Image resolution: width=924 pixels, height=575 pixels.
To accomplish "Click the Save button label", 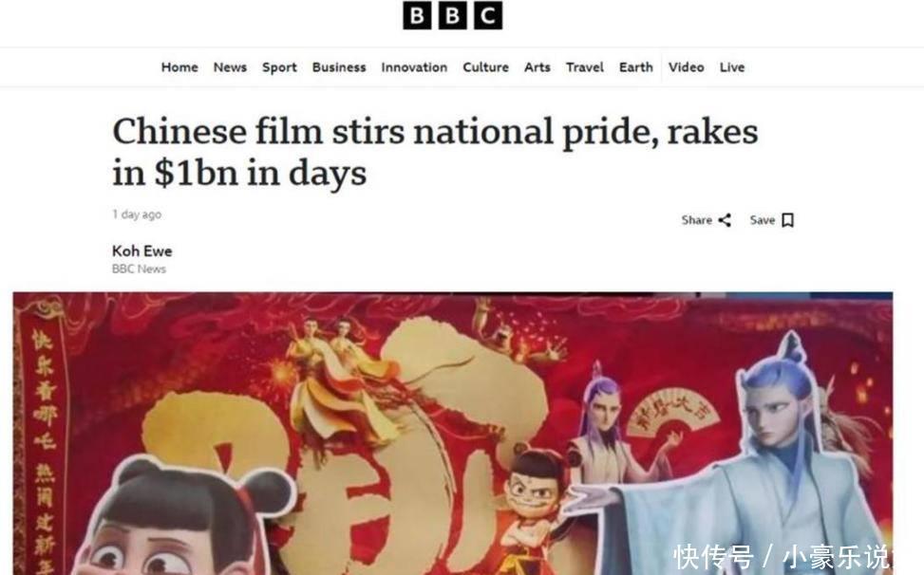I will pyautogui.click(x=762, y=220).
